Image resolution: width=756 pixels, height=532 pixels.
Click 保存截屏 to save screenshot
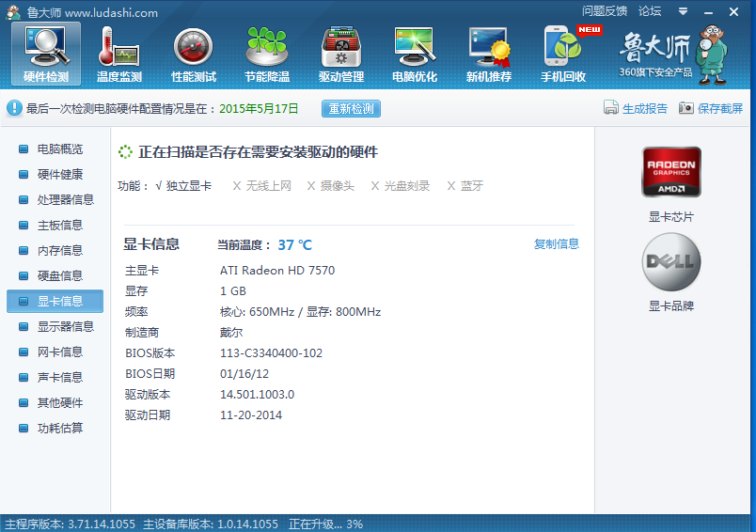711,108
